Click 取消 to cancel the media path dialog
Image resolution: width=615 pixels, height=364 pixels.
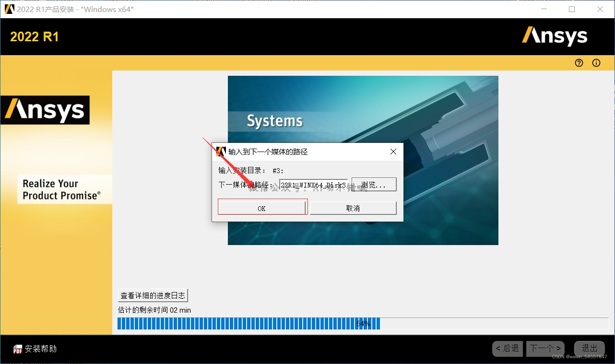click(353, 208)
